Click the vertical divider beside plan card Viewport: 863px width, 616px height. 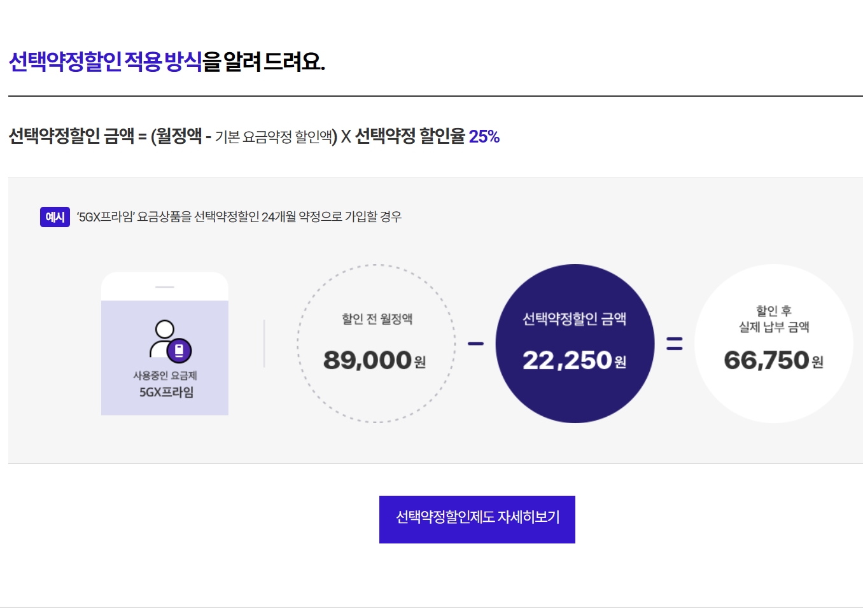264,344
